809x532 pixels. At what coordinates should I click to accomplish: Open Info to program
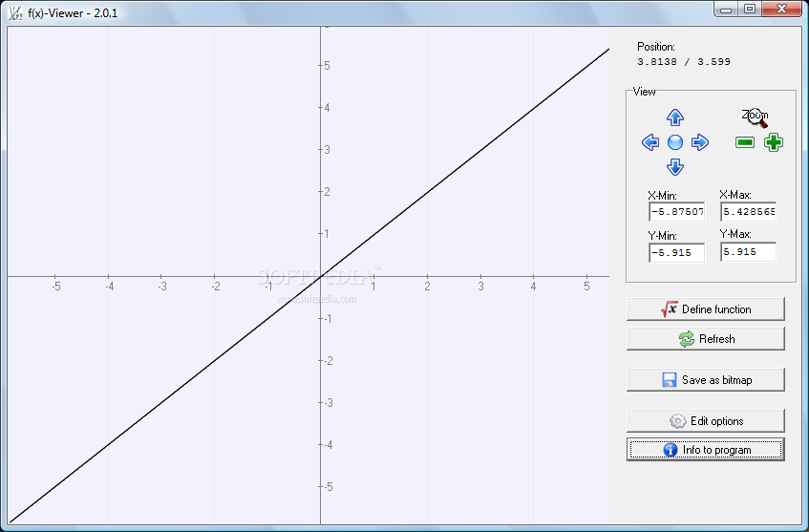(x=705, y=450)
